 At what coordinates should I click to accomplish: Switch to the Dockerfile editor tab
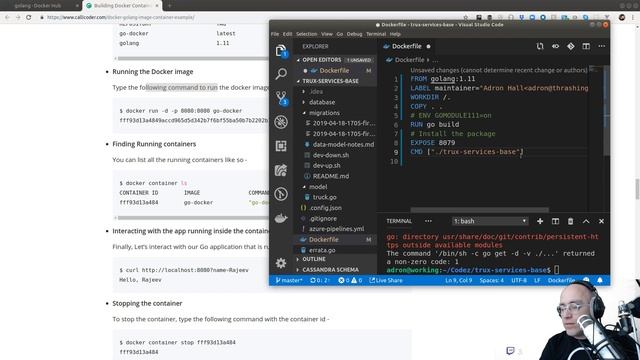pos(407,46)
